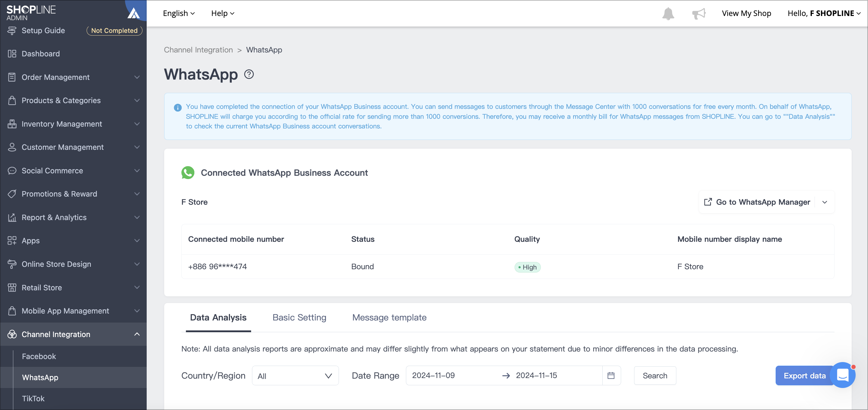Select the Data Analysis tab
The image size is (868, 410).
click(218, 317)
